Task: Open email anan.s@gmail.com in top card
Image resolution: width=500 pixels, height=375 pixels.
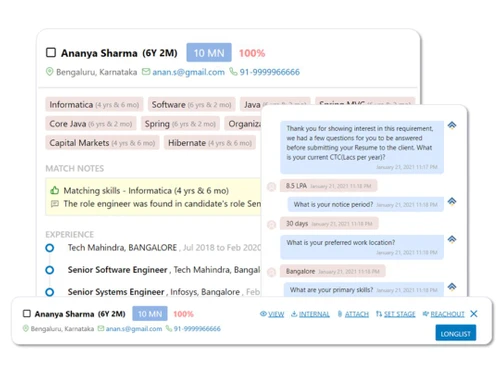Action: click(x=188, y=72)
